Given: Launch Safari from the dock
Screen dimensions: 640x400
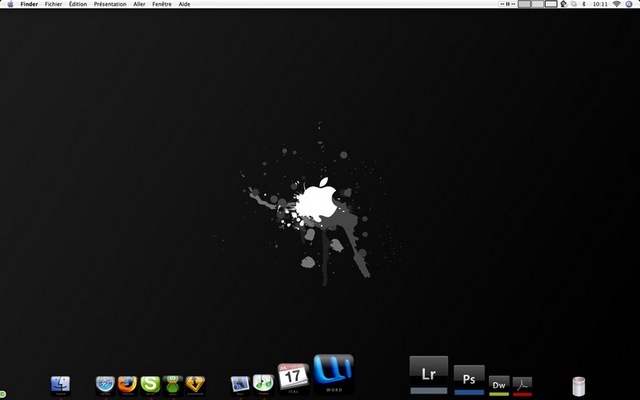Looking at the screenshot, I should (105, 384).
